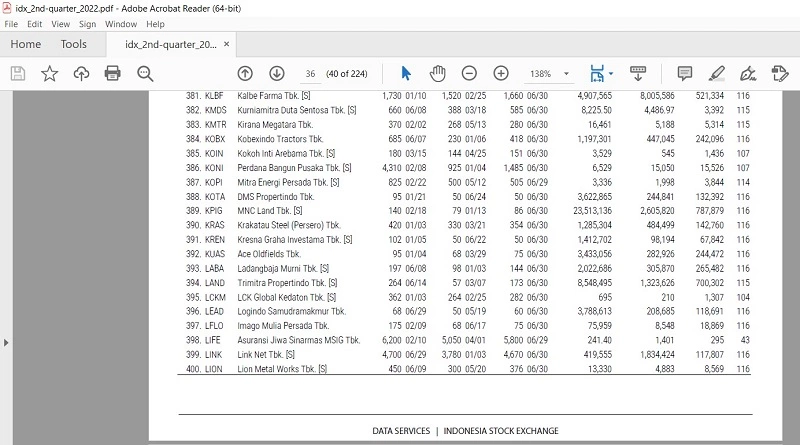The height and width of the screenshot is (445, 800).
Task: Expand the left navigation pane arrow
Action: pos(6,343)
